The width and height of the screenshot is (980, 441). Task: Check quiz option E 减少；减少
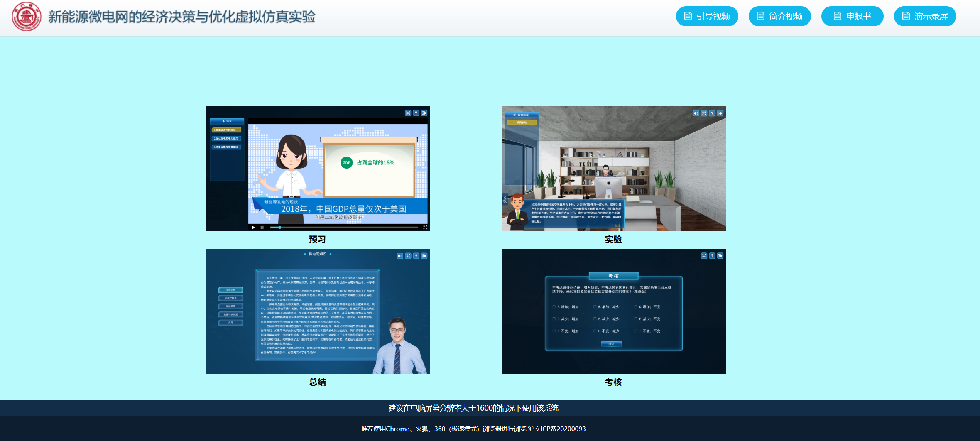(x=595, y=319)
